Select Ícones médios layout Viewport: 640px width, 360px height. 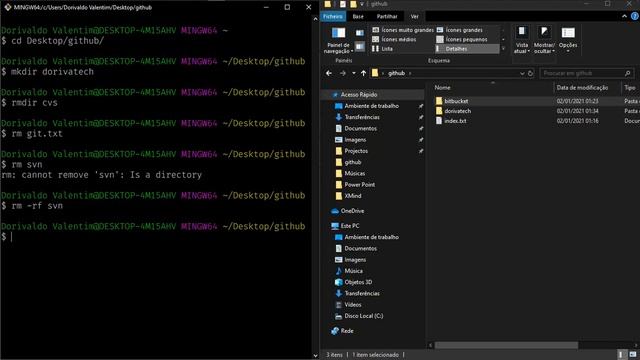coord(394,39)
